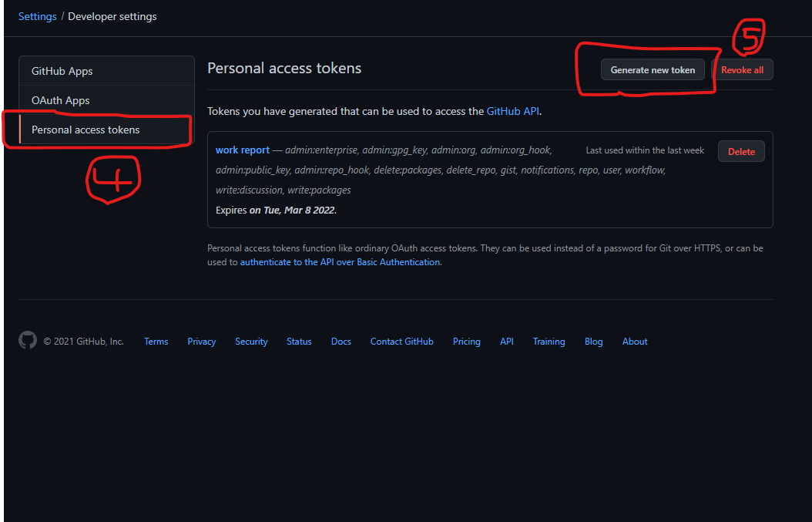
Task: Click the © 2021 GitHub, Inc. text
Action: point(84,342)
